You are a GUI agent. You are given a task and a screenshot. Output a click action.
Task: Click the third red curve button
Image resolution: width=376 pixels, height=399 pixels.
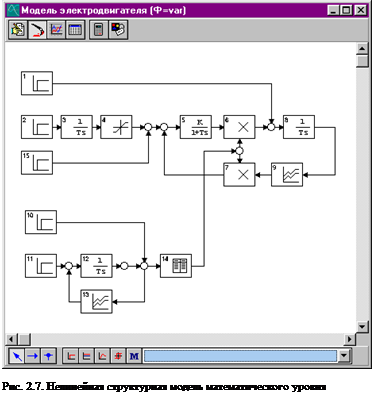[x=102, y=356]
